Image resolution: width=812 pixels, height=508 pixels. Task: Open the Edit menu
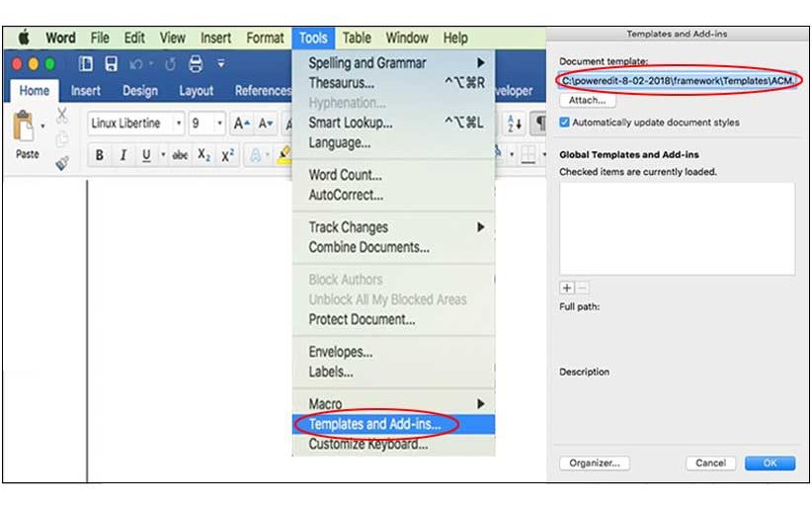(x=134, y=38)
